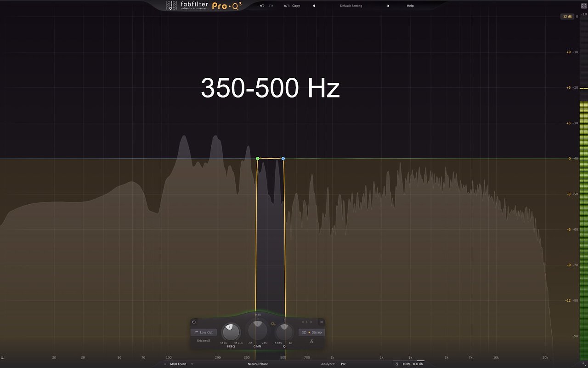588x368 pixels.
Task: Click the redo arrow in the top bar
Action: (271, 6)
